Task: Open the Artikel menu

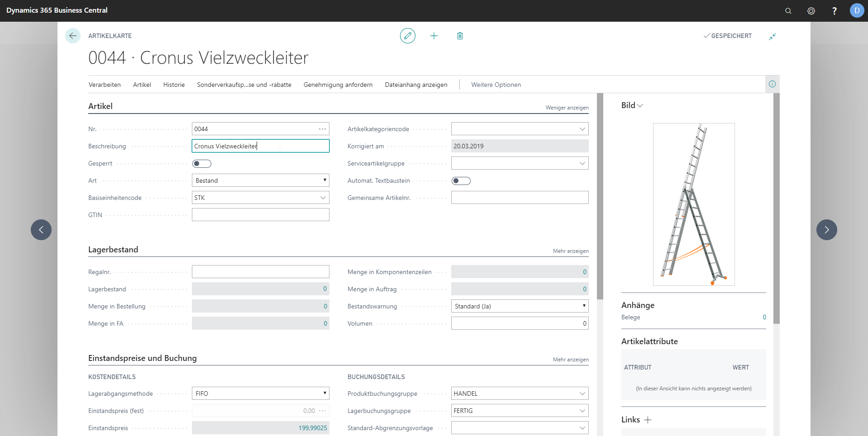Action: pyautogui.click(x=142, y=85)
